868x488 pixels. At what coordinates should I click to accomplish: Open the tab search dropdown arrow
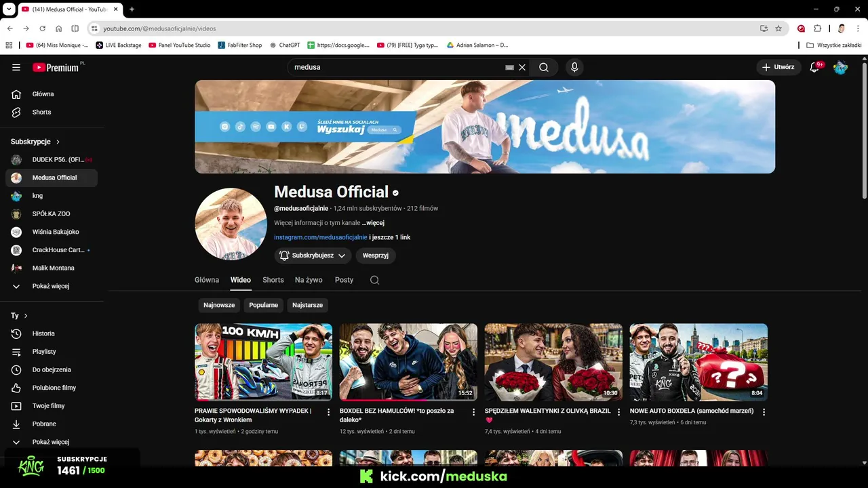pos(9,9)
